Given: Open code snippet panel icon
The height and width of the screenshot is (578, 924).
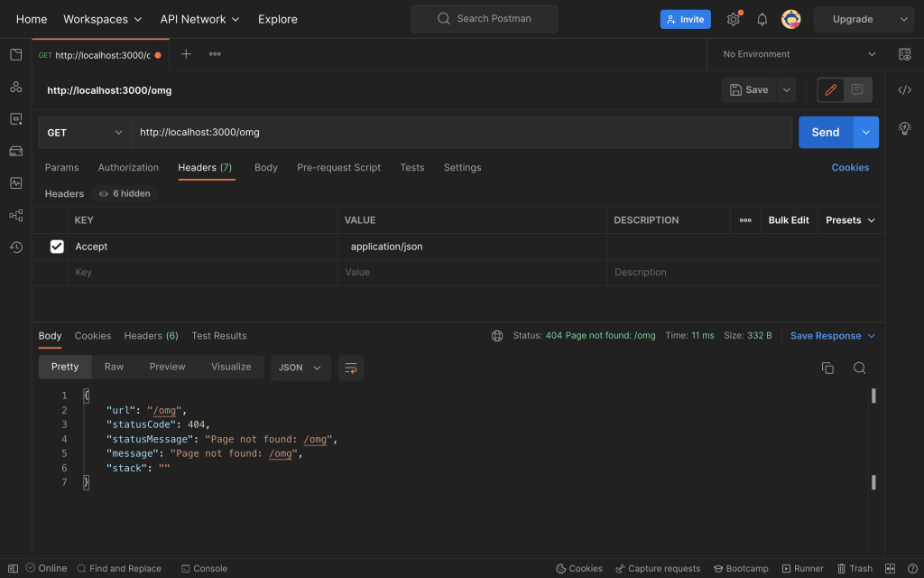Looking at the screenshot, I should pos(904,89).
